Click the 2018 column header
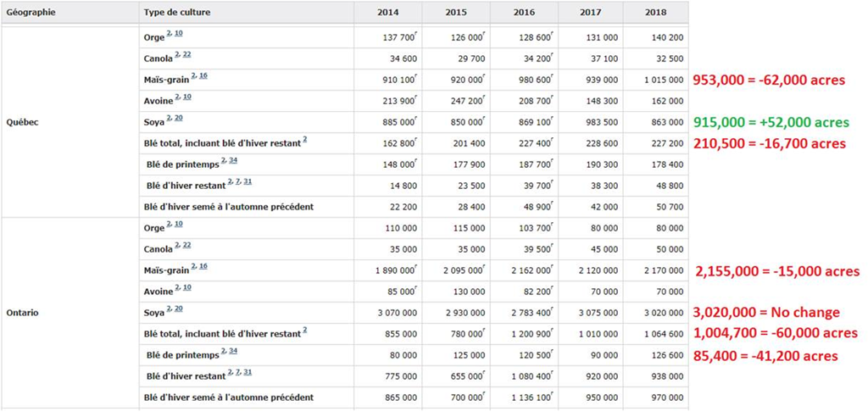Viewport: 868px width, 417px height. tap(655, 13)
